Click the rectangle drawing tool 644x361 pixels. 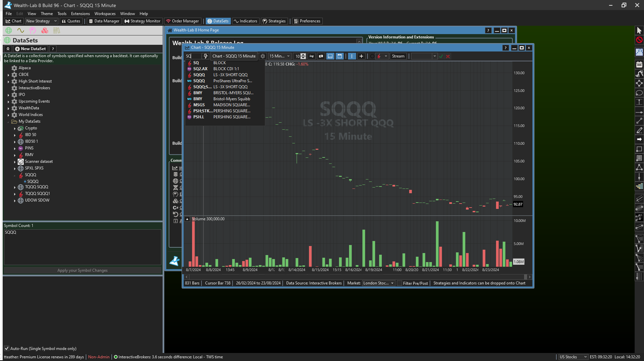[639, 149]
